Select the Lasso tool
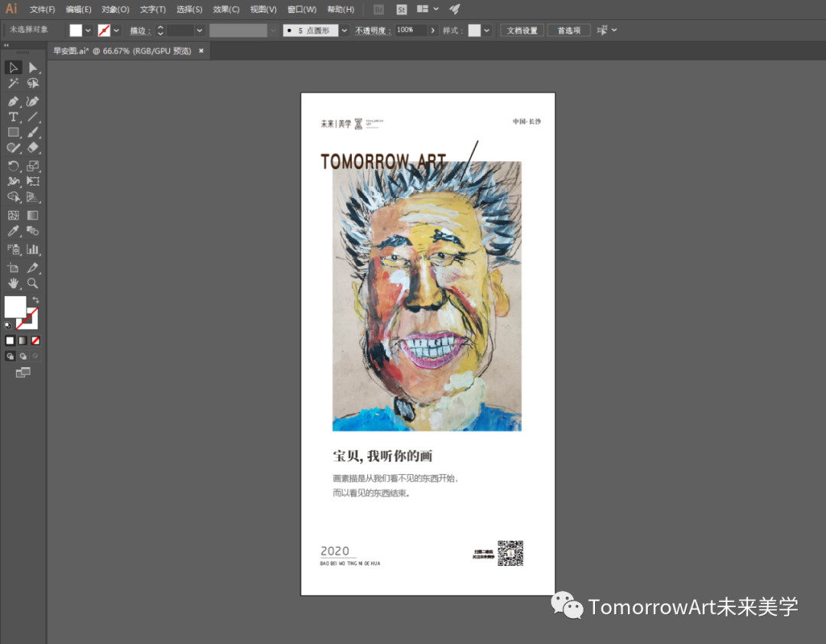The image size is (826, 644). [33, 83]
